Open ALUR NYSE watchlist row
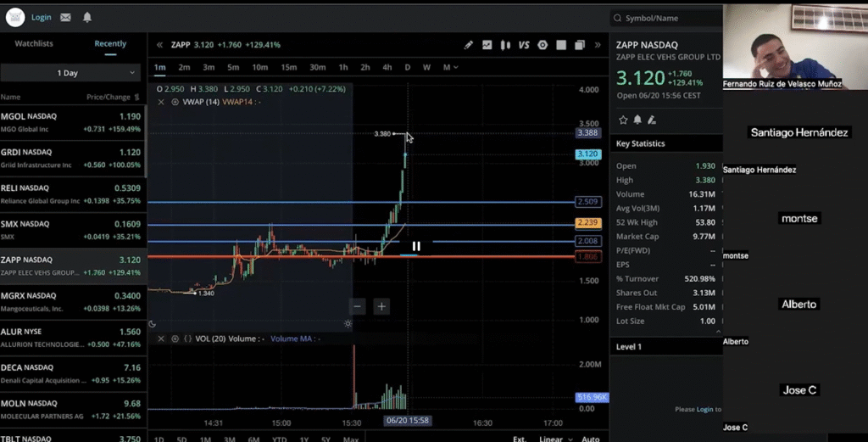This screenshot has width=868, height=442. click(x=72, y=338)
